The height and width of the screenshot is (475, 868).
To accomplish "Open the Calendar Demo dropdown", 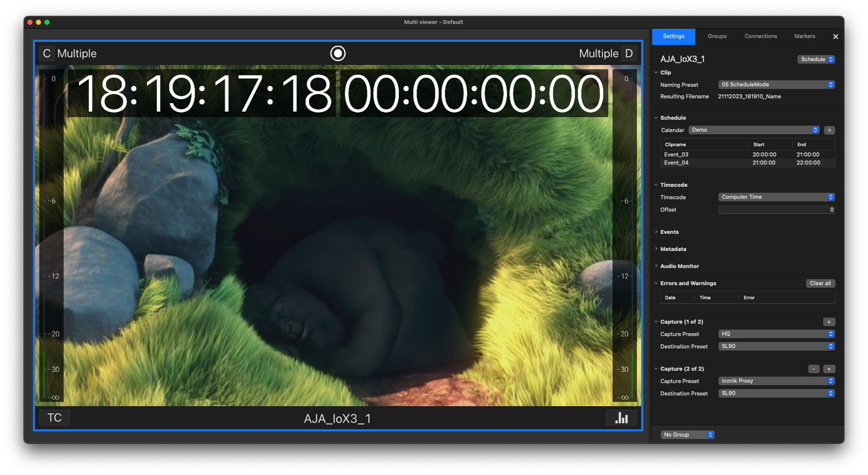I will [x=754, y=130].
